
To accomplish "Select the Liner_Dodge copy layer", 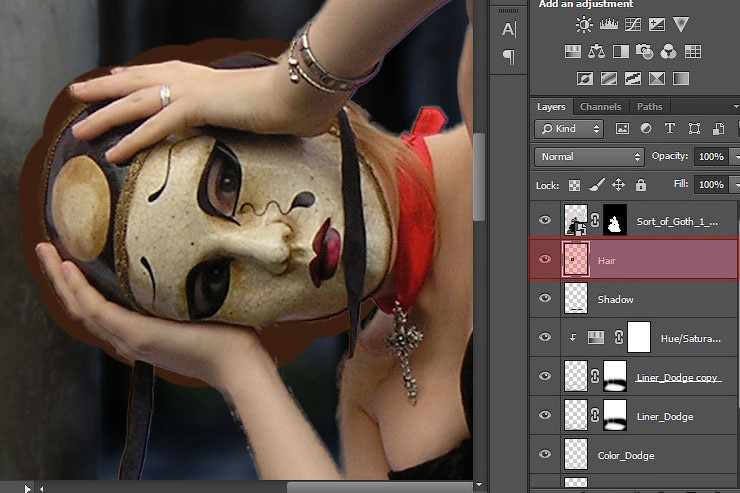I will click(x=677, y=377).
